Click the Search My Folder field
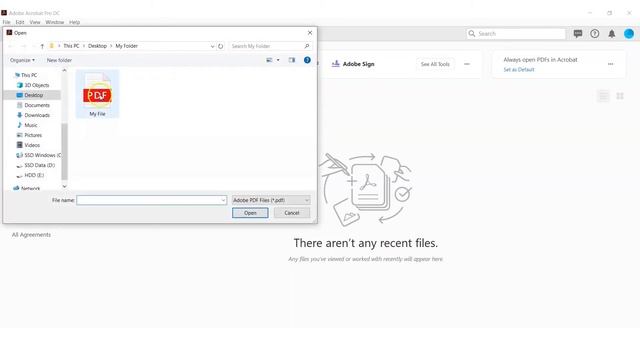Image resolution: width=640 pixels, height=360 pixels. [270, 46]
